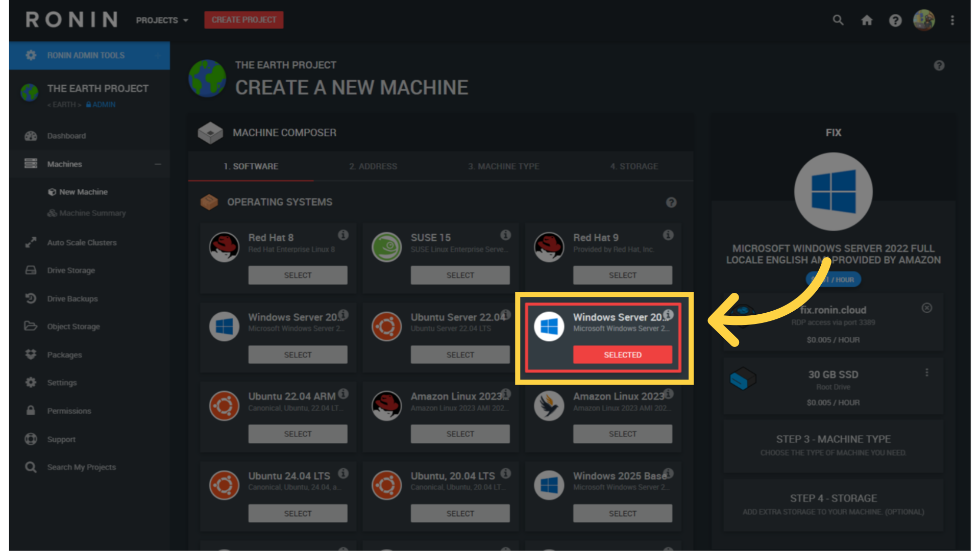Open Step 3 - Machine Type card
The height and width of the screenshot is (551, 980).
pyautogui.click(x=833, y=445)
